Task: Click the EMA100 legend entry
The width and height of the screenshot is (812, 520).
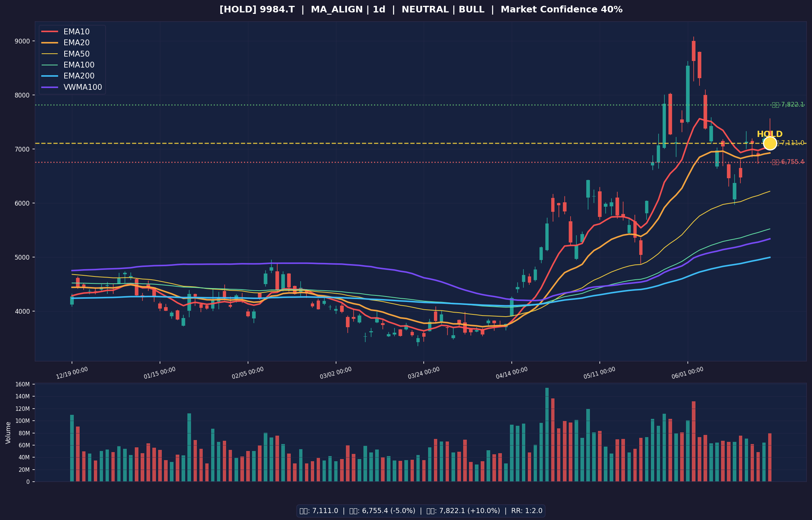Action: click(72, 65)
